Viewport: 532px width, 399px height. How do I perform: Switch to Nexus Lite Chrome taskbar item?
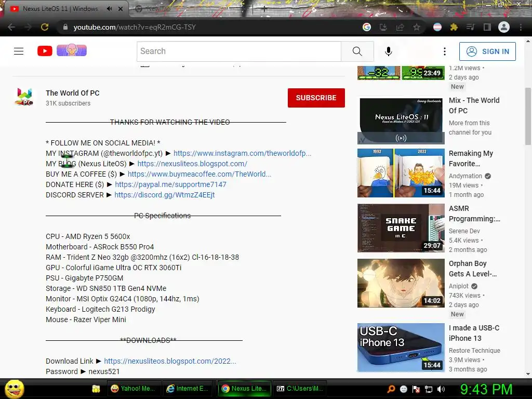[x=244, y=389]
